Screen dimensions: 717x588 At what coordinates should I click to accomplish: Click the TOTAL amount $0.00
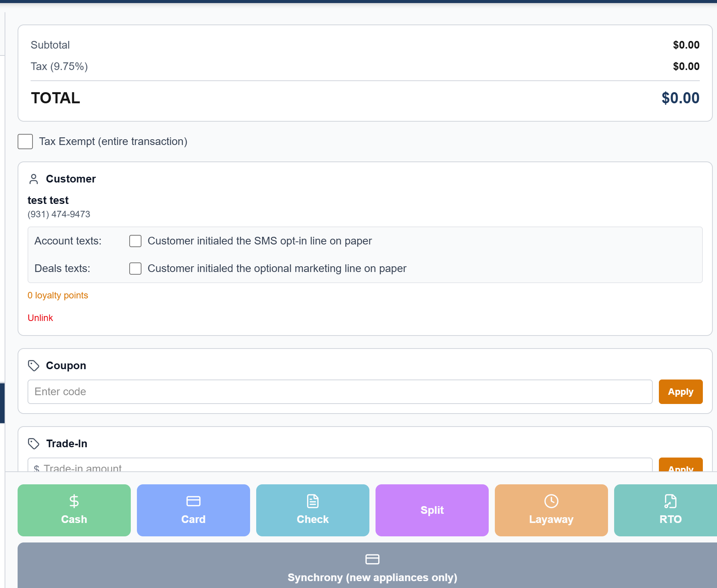(x=681, y=98)
